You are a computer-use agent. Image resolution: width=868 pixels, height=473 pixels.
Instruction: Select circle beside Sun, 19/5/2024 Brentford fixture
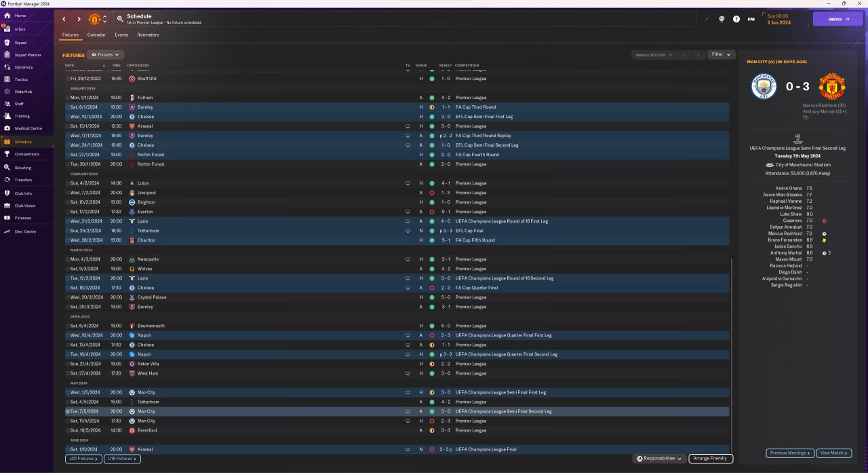[x=68, y=430]
